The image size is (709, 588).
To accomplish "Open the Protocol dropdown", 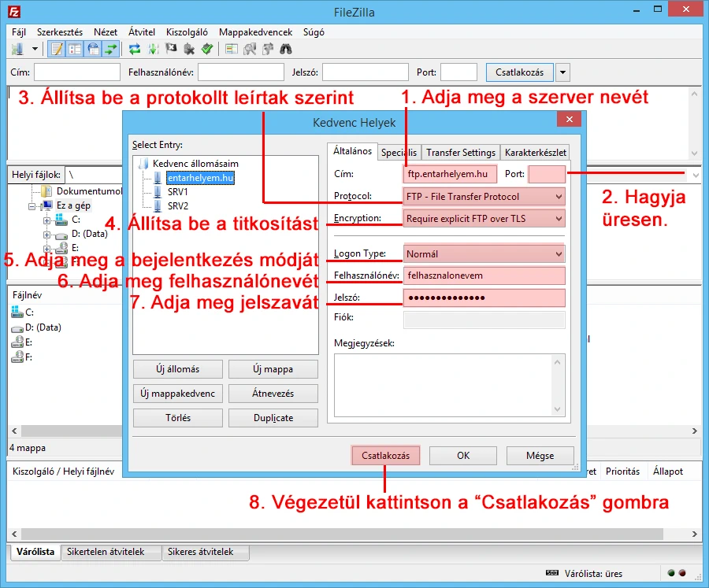I will point(484,197).
